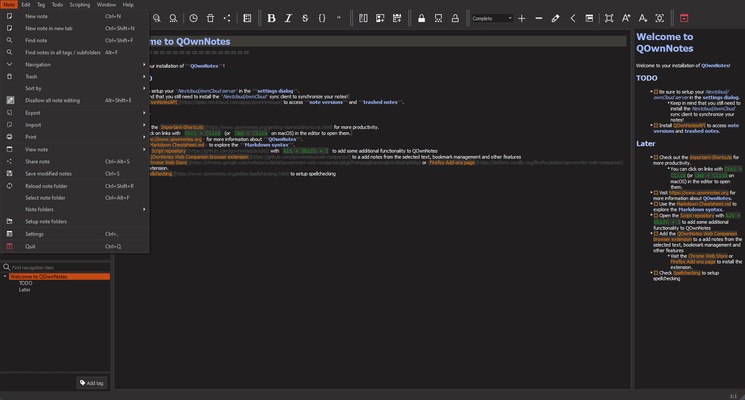
Task: Open note history with the clock icon
Action: coord(193,18)
